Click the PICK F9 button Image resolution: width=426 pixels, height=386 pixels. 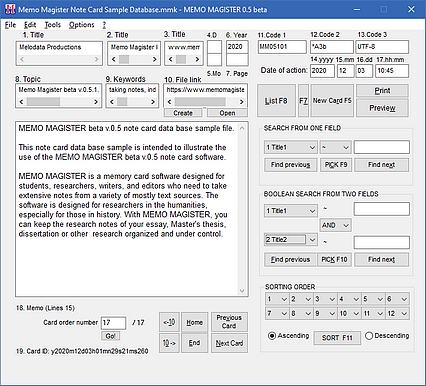pyautogui.click(x=336, y=165)
